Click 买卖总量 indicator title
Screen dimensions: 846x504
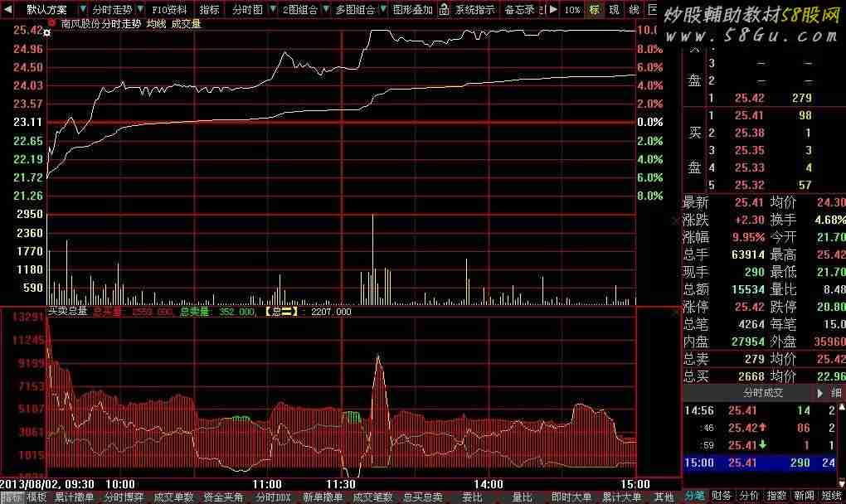67,311
